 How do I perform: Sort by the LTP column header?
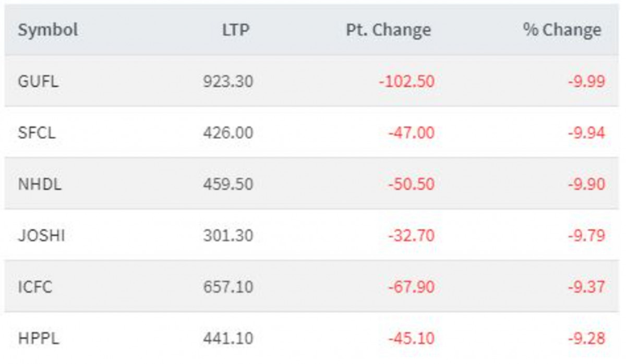236,30
